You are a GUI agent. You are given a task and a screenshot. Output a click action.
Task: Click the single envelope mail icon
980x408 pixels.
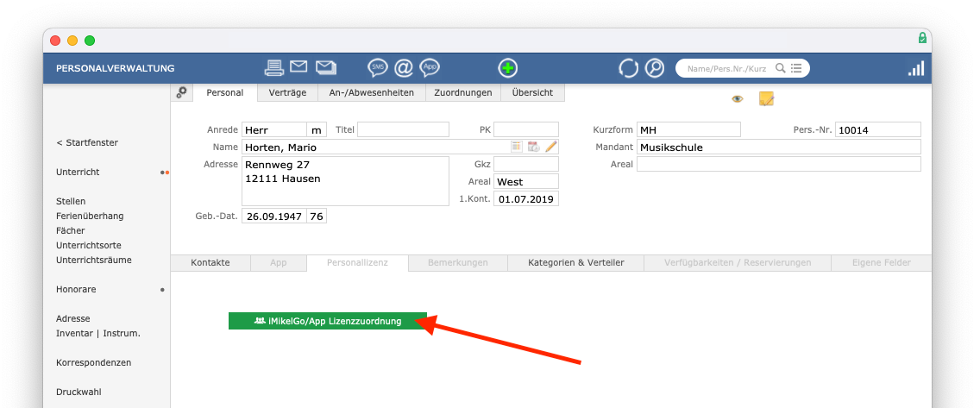298,66
